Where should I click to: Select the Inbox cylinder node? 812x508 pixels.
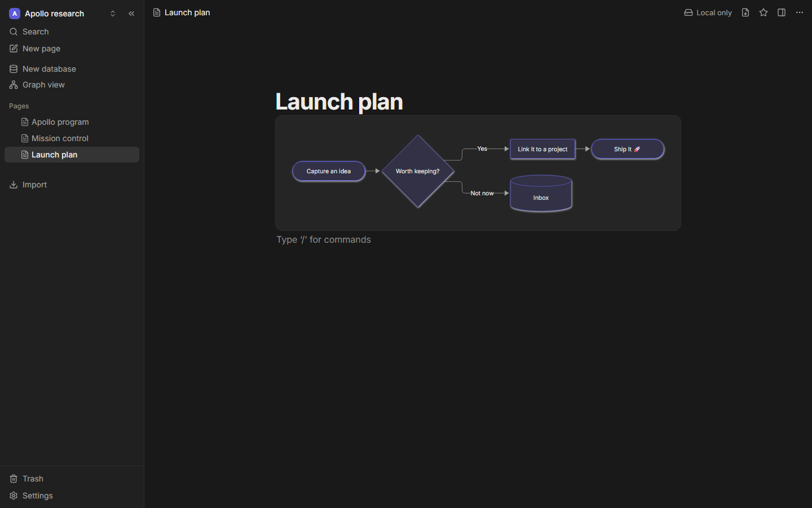point(541,194)
